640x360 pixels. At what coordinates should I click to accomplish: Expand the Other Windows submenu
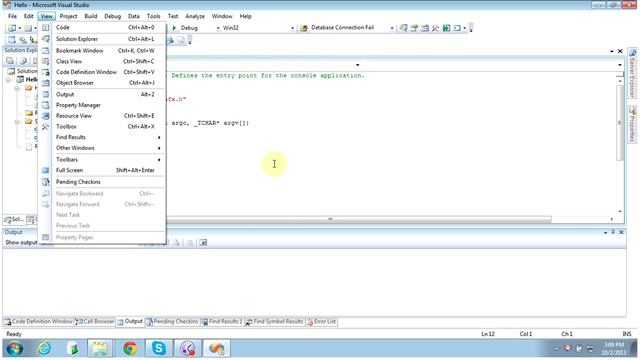pyautogui.click(x=102, y=148)
